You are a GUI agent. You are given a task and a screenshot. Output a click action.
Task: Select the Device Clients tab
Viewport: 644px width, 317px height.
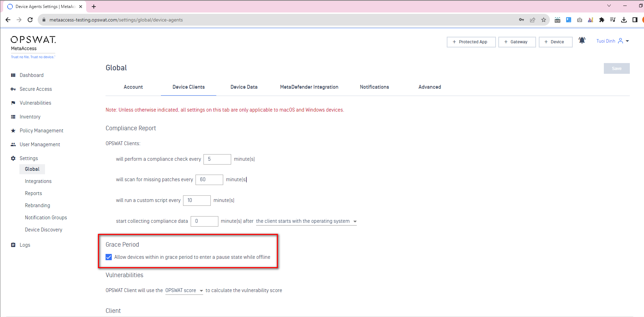(189, 87)
